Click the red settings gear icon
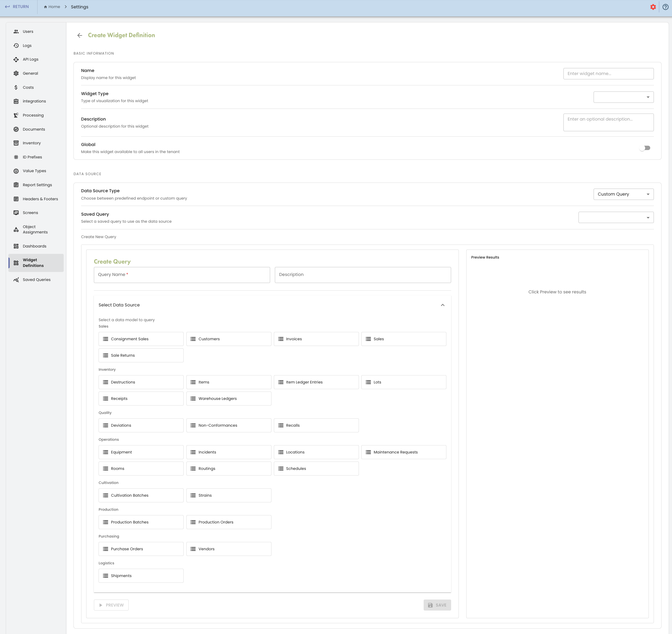 tap(653, 7)
